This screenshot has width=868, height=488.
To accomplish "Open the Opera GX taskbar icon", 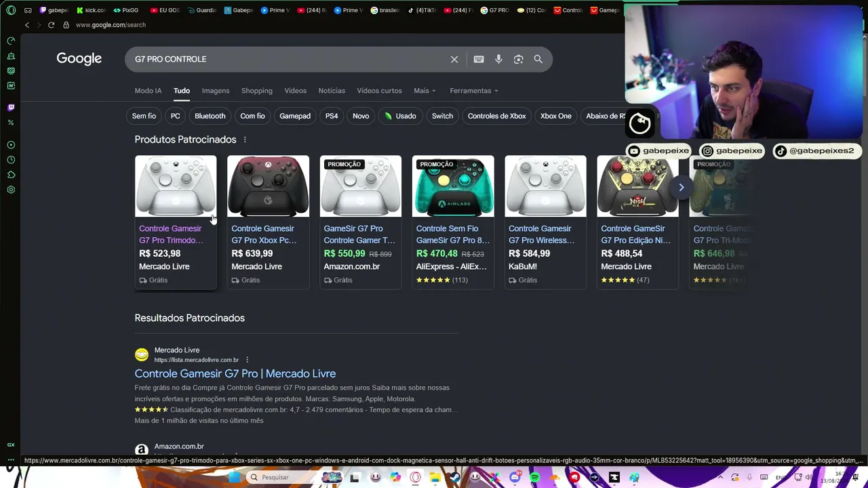I will [415, 477].
